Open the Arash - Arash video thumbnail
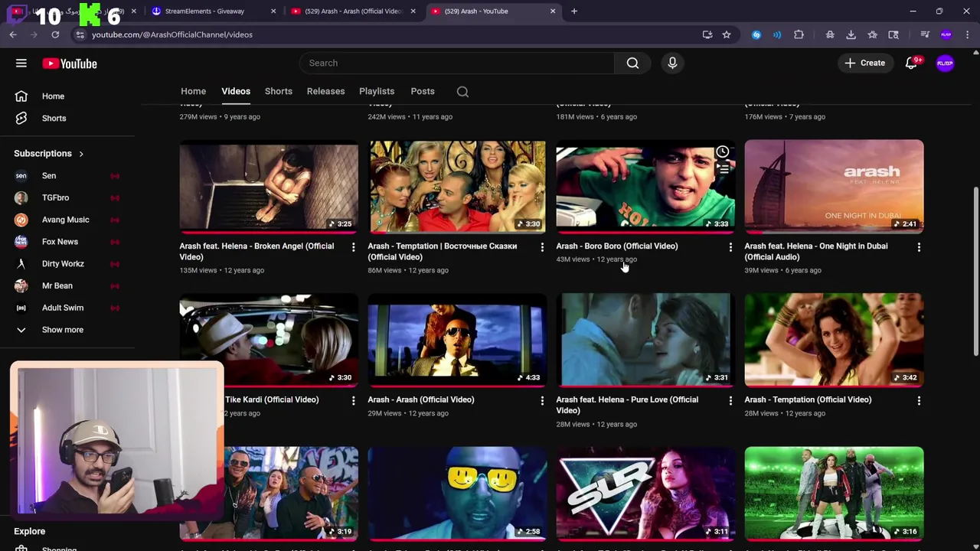Viewport: 980px width, 551px height. pos(457,339)
